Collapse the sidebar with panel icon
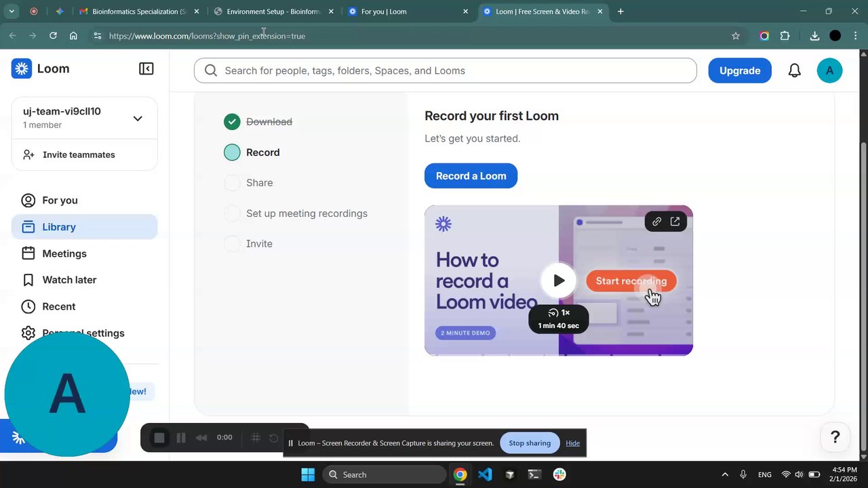The height and width of the screenshot is (488, 868). point(146,68)
